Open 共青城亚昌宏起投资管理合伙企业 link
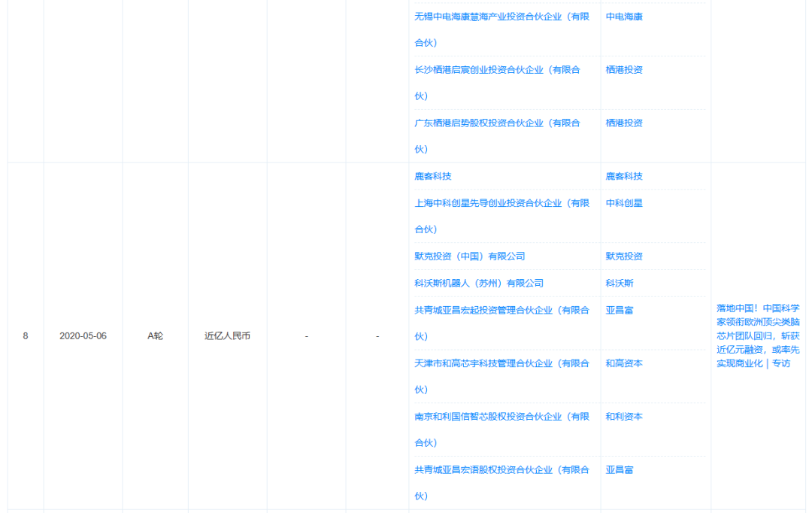The height and width of the screenshot is (513, 812). (501, 323)
